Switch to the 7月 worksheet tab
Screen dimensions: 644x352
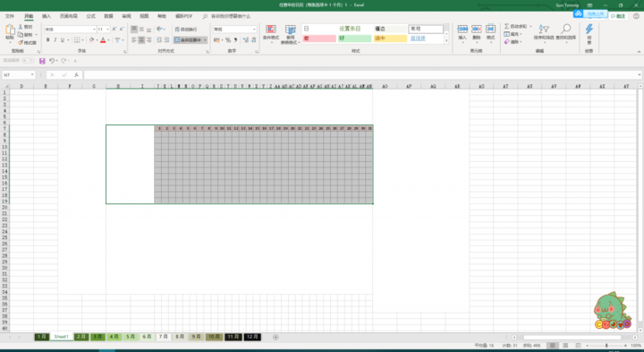click(163, 337)
